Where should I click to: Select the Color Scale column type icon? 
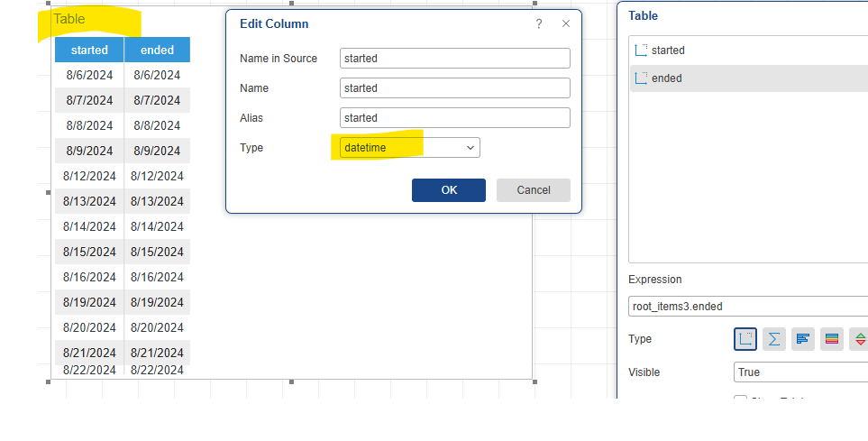point(831,339)
